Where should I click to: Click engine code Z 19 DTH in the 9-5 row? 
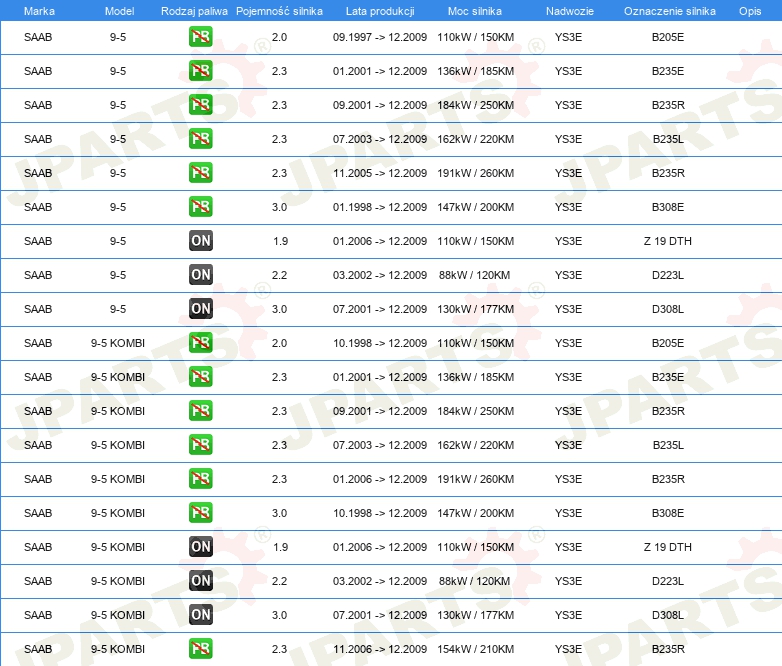(x=668, y=240)
